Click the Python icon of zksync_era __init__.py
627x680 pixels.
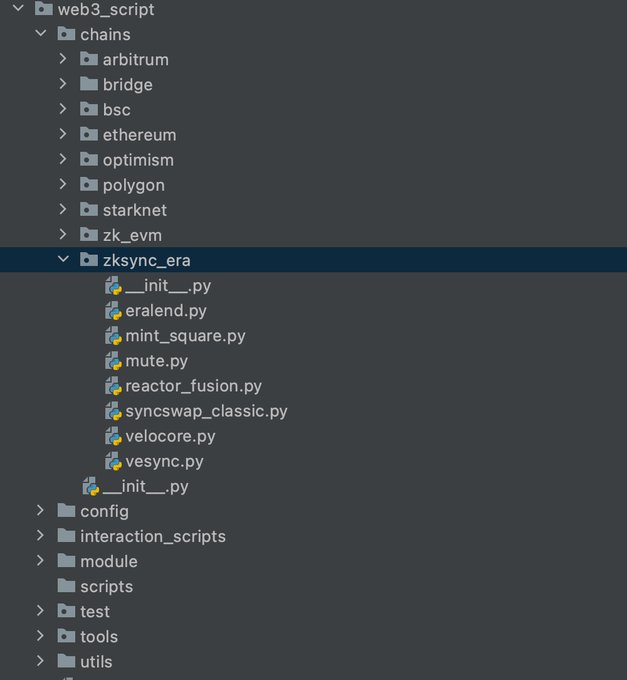coord(113,286)
